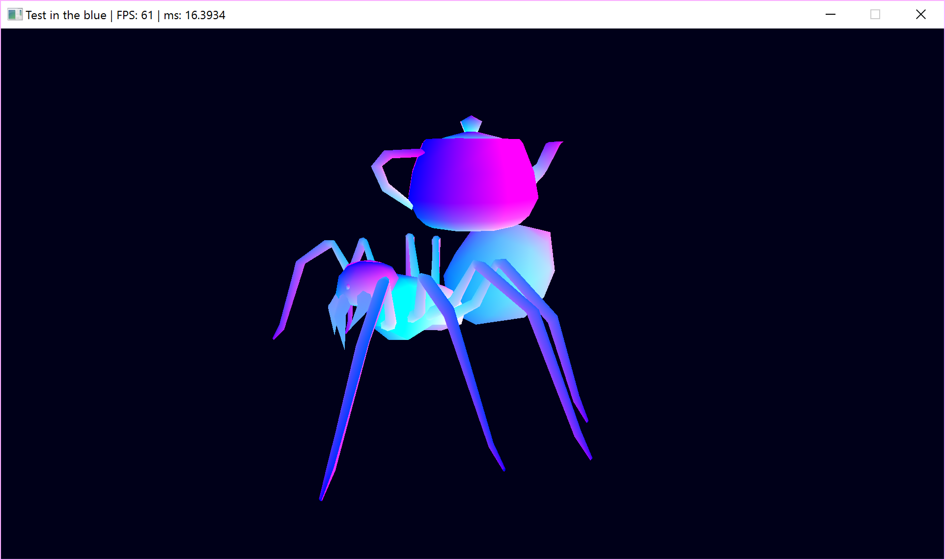Click the window title text
The image size is (945, 560).
click(x=66, y=15)
